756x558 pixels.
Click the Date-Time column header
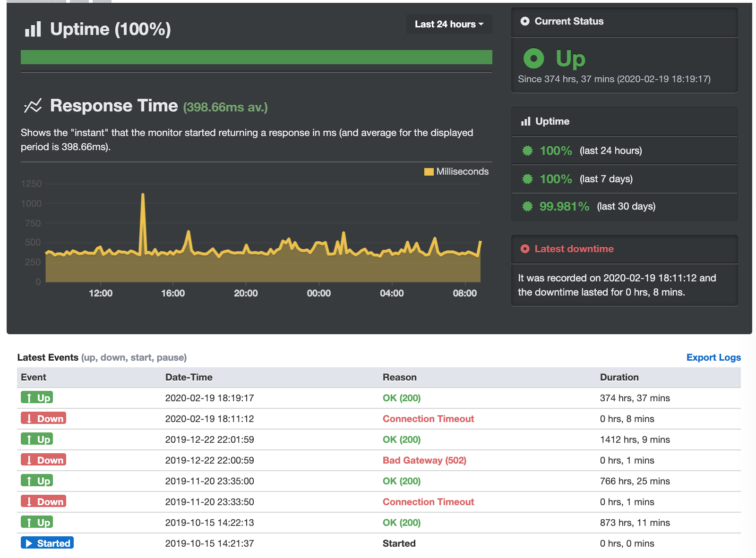tap(189, 377)
